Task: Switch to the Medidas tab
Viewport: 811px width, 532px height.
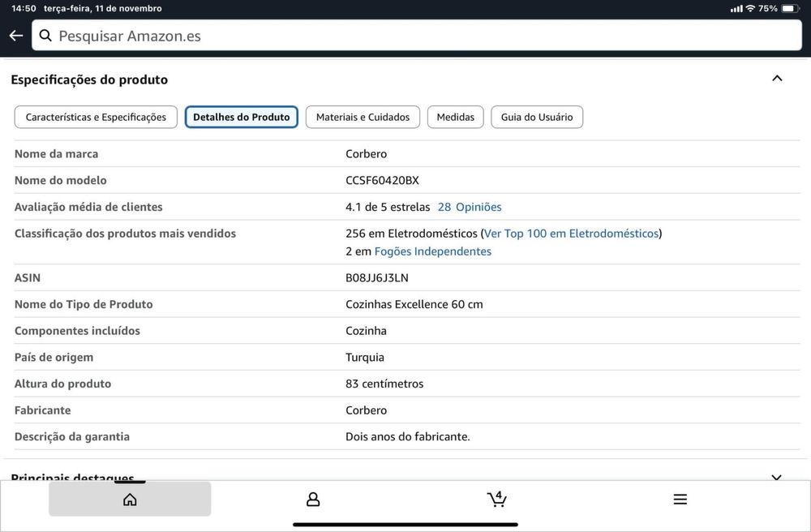Action: 455,117
